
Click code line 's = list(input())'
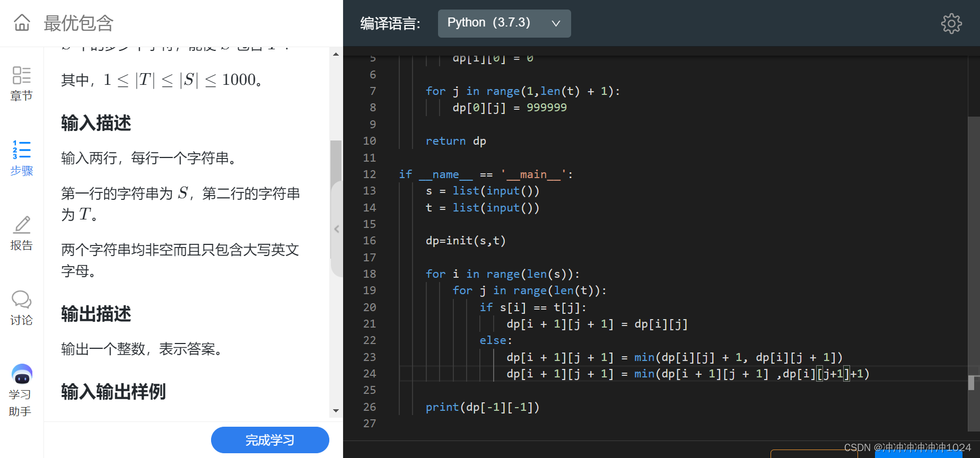[483, 191]
